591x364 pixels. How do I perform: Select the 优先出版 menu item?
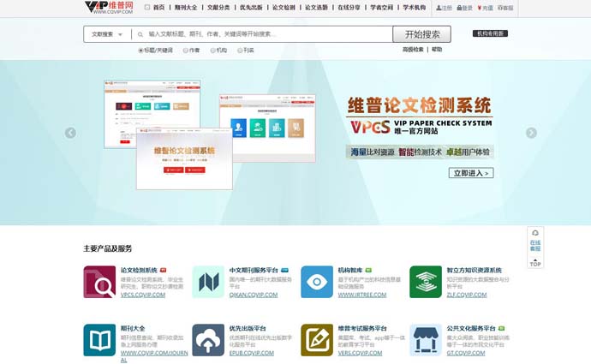click(x=251, y=8)
